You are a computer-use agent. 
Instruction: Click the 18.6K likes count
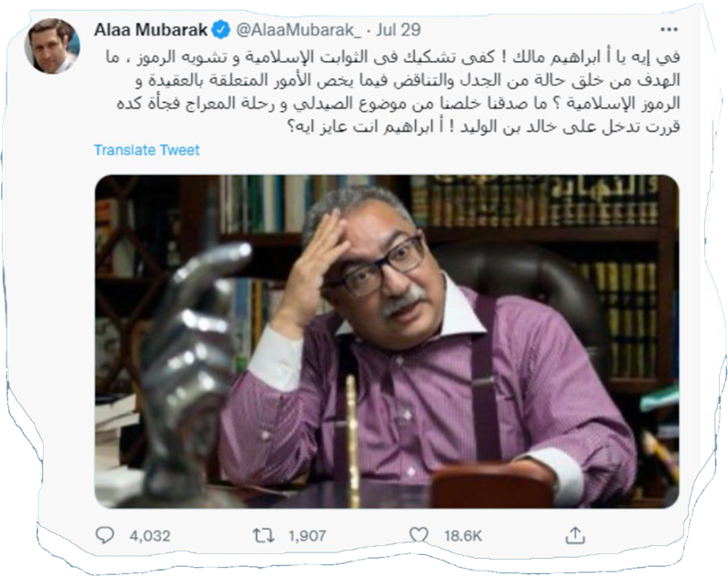[463, 536]
